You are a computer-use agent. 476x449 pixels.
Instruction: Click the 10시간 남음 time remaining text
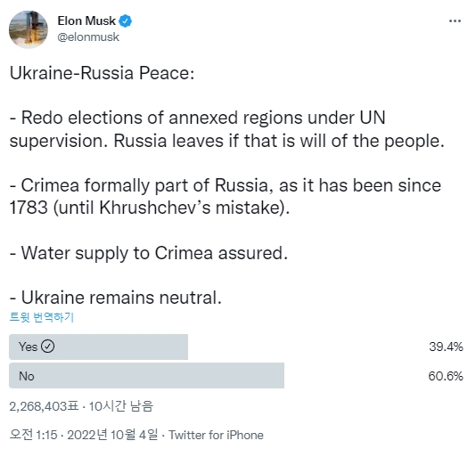tap(121, 406)
